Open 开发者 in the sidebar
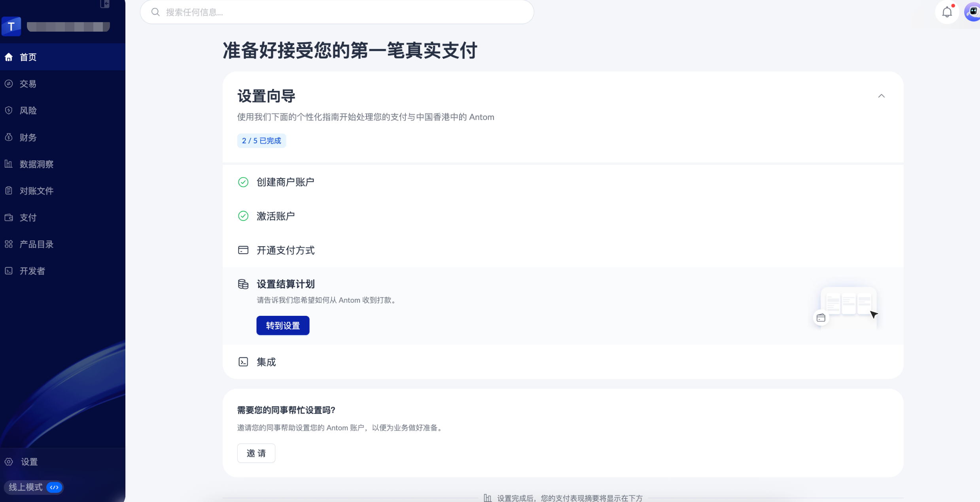Image resolution: width=980 pixels, height=502 pixels. (x=62, y=271)
